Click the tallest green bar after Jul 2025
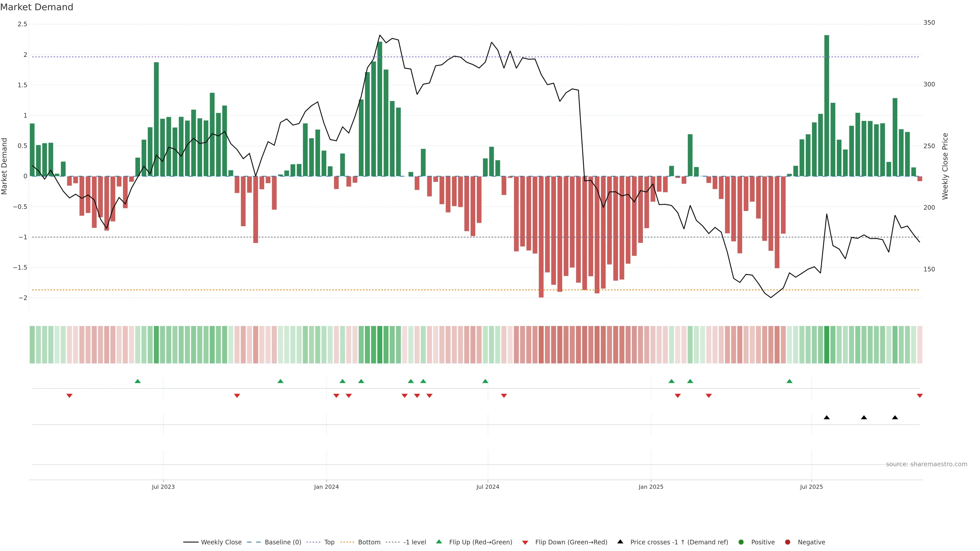This screenshot has width=980, height=551. tap(827, 106)
